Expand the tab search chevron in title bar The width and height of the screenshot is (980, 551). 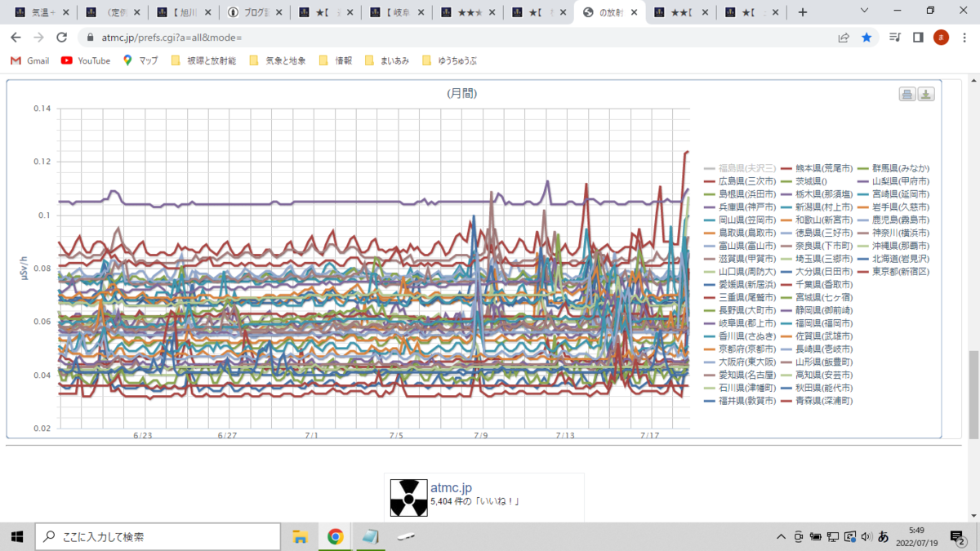pyautogui.click(x=866, y=11)
